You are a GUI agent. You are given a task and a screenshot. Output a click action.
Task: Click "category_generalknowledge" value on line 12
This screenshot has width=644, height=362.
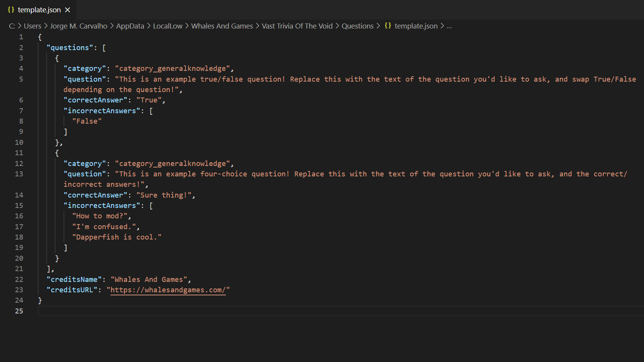click(172, 164)
